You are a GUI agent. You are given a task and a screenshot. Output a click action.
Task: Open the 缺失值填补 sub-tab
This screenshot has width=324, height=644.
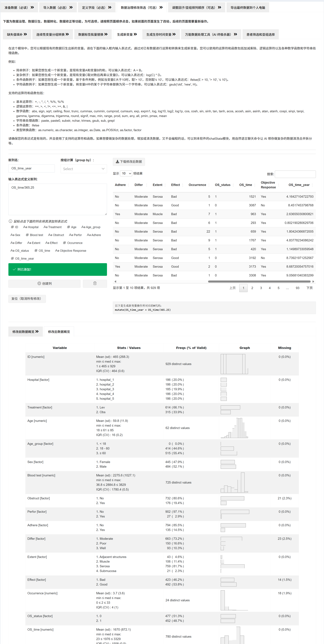coord(17,35)
